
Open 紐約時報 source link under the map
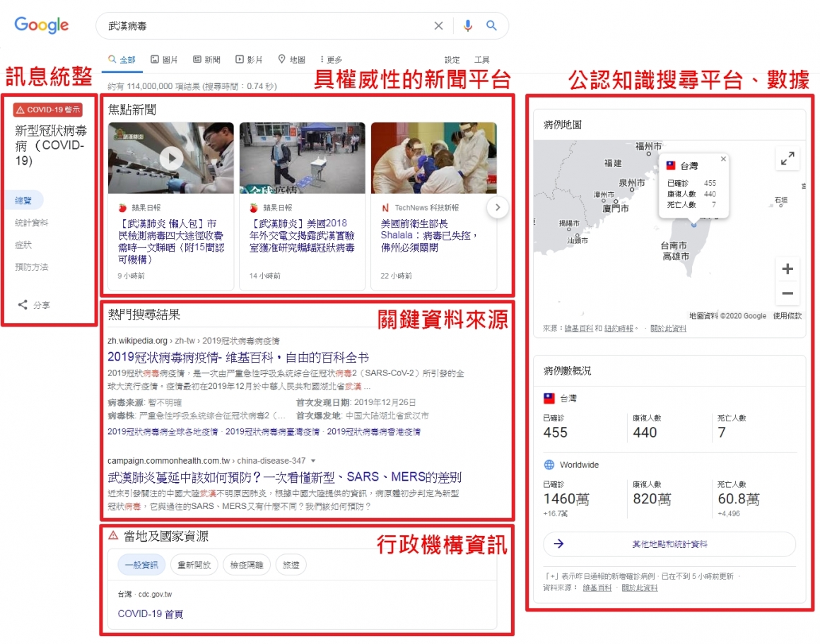(619, 329)
